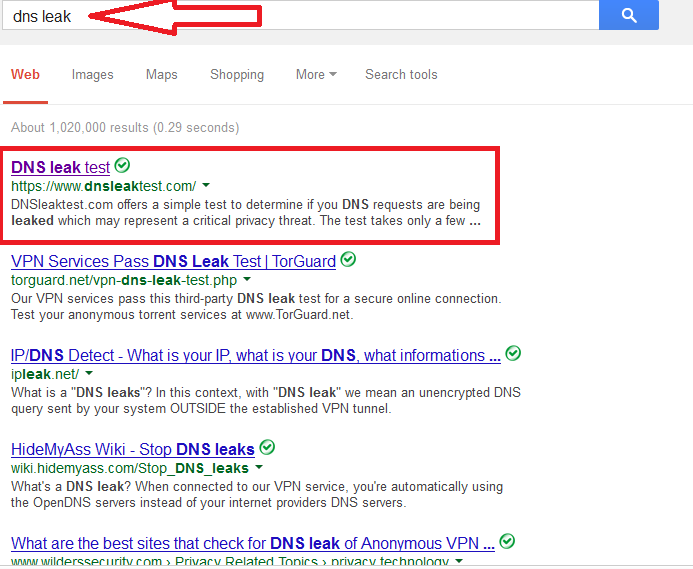Expand arrow beside wiki.hidemyass.com URL
This screenshot has height=569, width=693.
[259, 467]
